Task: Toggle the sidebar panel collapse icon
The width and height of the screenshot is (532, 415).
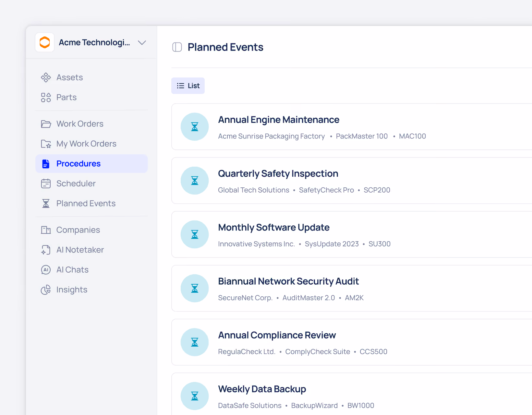Action: (x=177, y=47)
